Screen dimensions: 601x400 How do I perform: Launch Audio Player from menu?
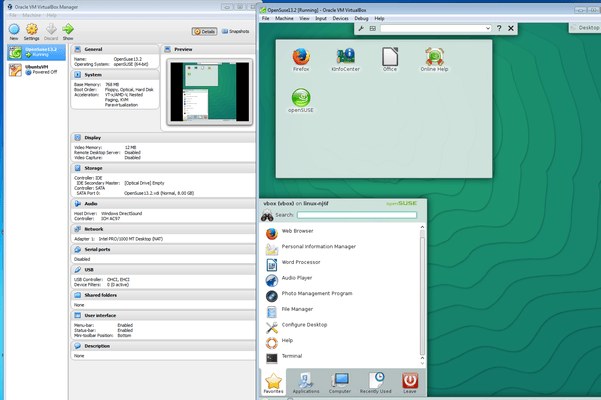tap(341, 279)
